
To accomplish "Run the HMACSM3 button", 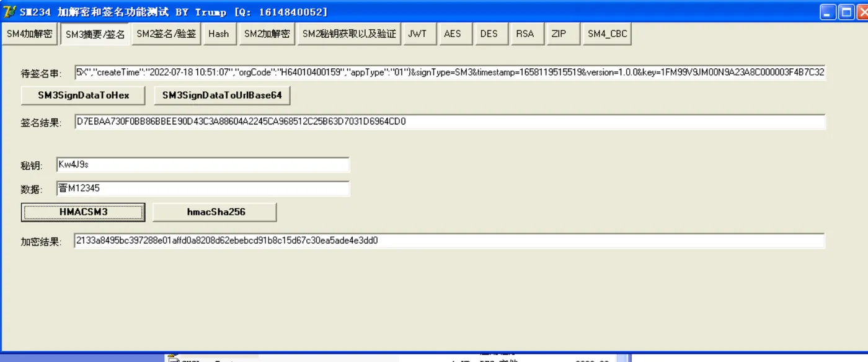I will coord(83,212).
